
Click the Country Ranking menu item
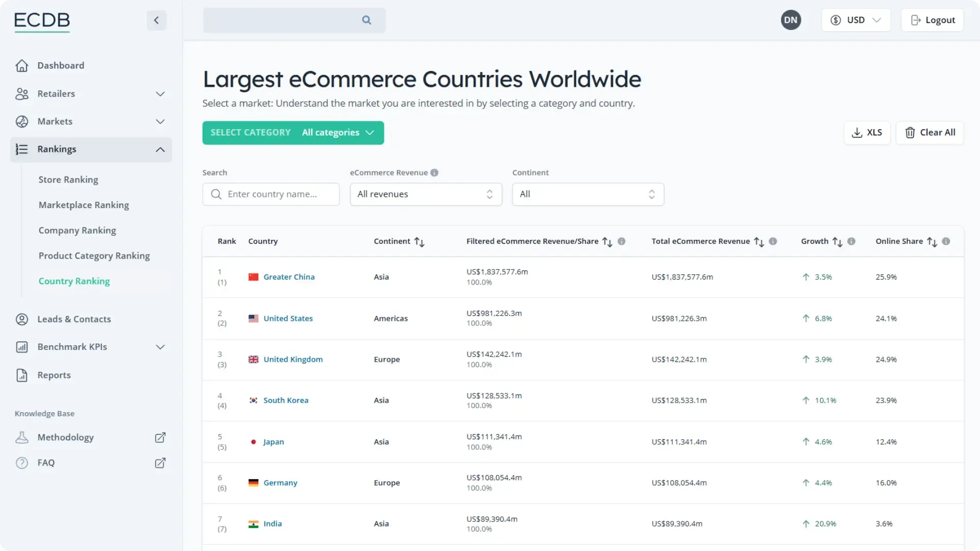click(x=74, y=281)
